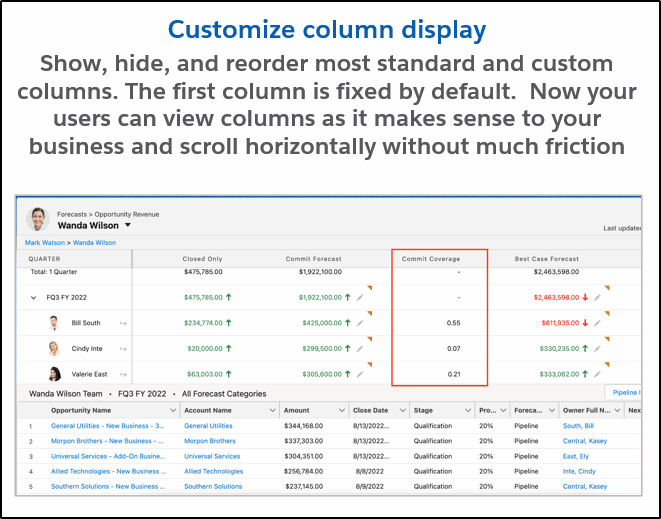Go to Mark Watson breadcrumb link
The image size is (661, 519).
pyautogui.click(x=45, y=243)
